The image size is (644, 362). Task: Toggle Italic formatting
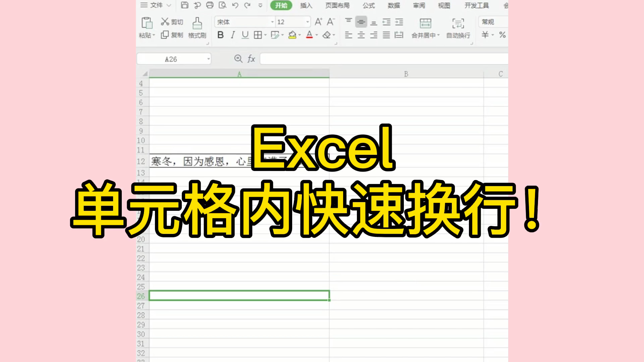pos(233,35)
